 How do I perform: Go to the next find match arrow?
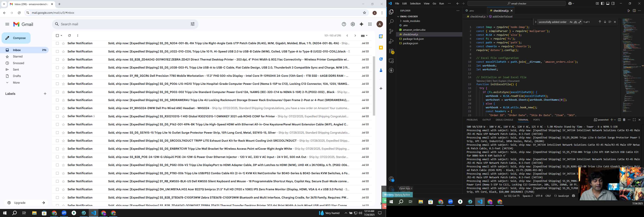pos(605,22)
